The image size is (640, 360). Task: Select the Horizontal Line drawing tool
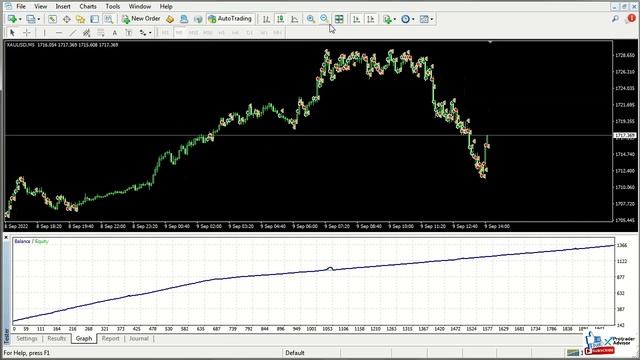[x=59, y=33]
